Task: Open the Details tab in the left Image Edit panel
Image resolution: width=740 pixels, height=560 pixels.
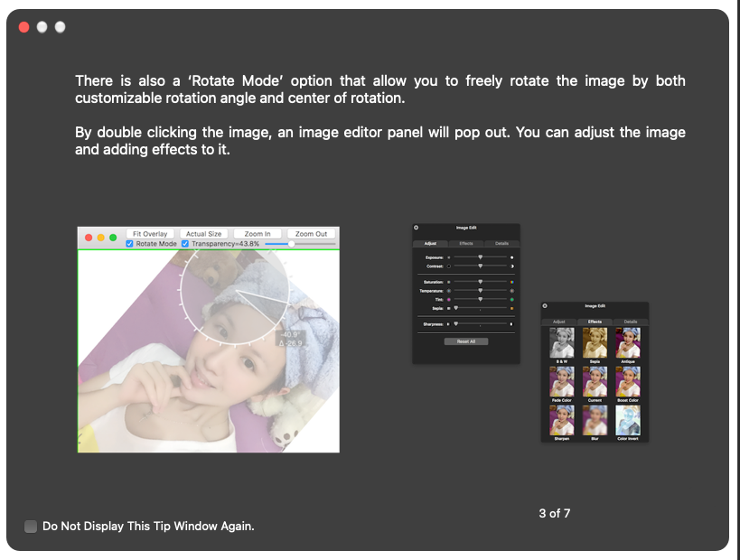Action: click(x=501, y=244)
